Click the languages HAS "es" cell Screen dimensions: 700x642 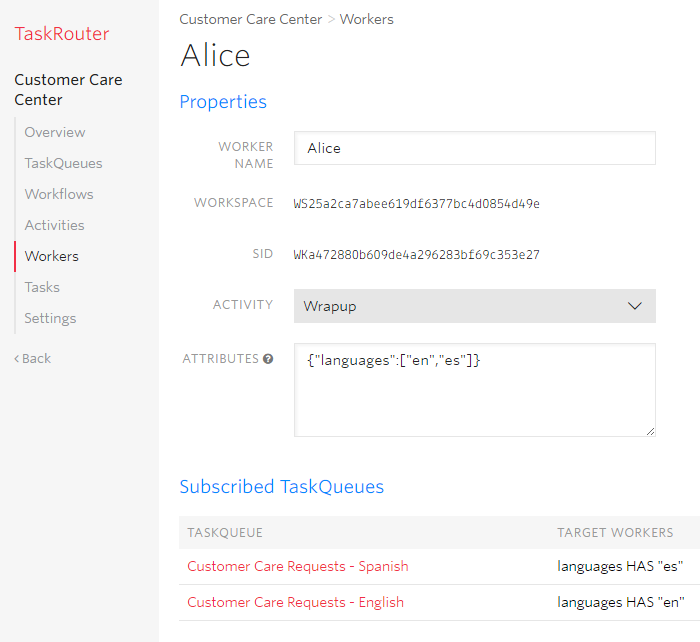click(620, 566)
